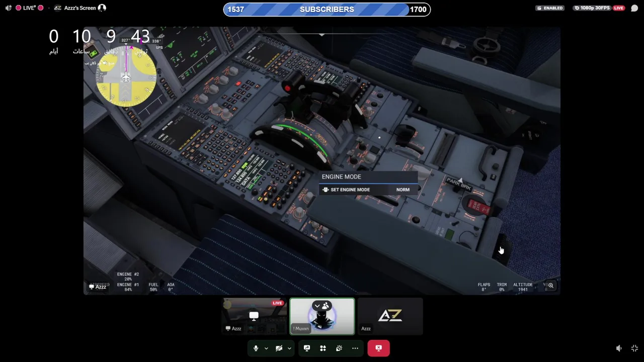The image size is (644, 362).
Task: Click the streamer avatar next to Azzz's Screen
Action: click(x=102, y=8)
